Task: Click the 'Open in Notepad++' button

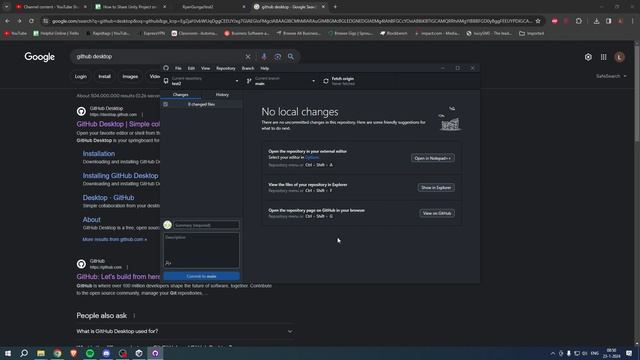Action: tap(433, 158)
